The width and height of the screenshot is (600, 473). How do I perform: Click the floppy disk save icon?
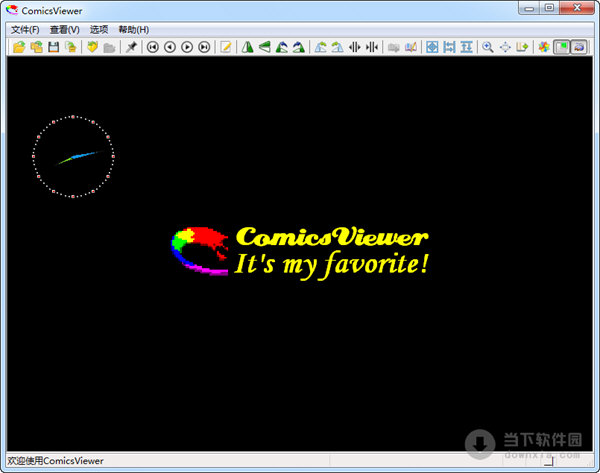pos(54,47)
